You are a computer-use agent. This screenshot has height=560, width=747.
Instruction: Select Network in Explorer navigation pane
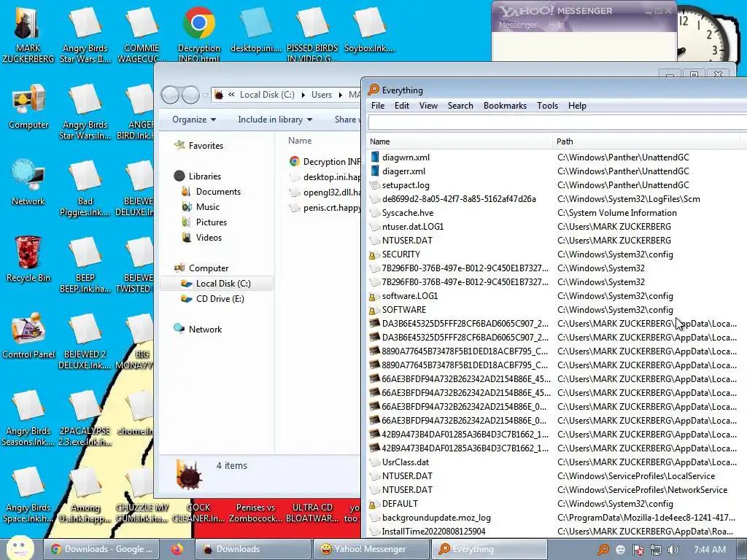tap(205, 329)
